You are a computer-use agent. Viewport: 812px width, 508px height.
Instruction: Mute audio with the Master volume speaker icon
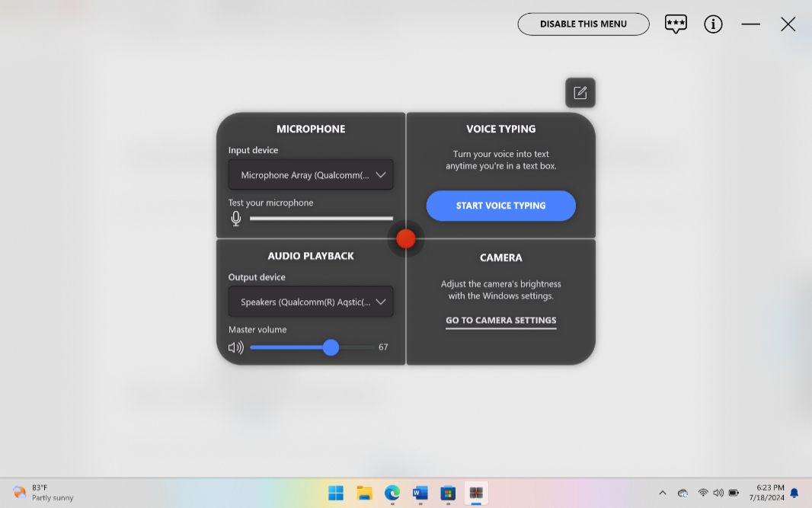(x=236, y=347)
